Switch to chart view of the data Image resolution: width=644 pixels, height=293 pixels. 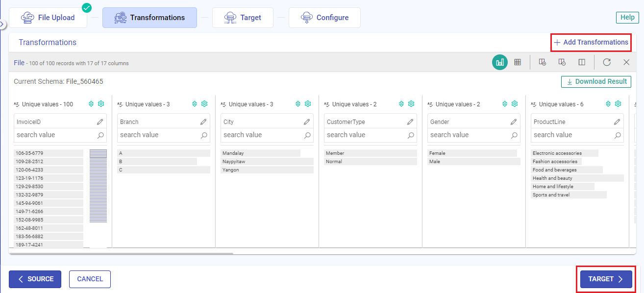coord(499,62)
